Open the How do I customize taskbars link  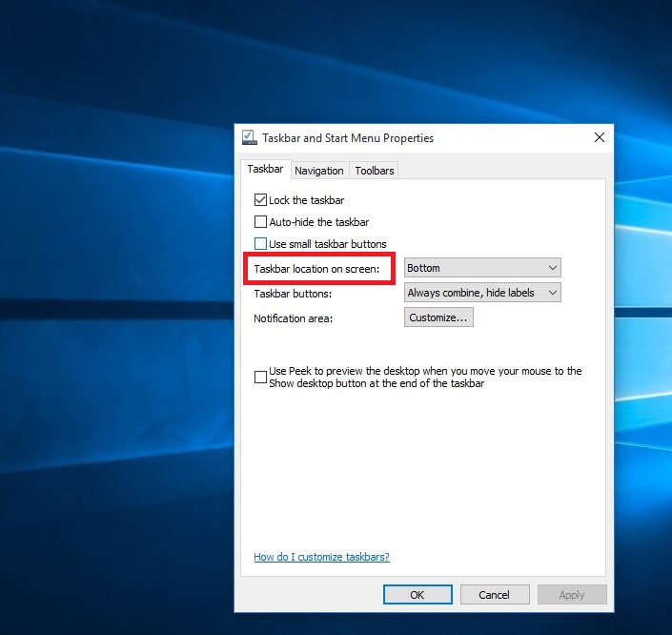click(321, 557)
